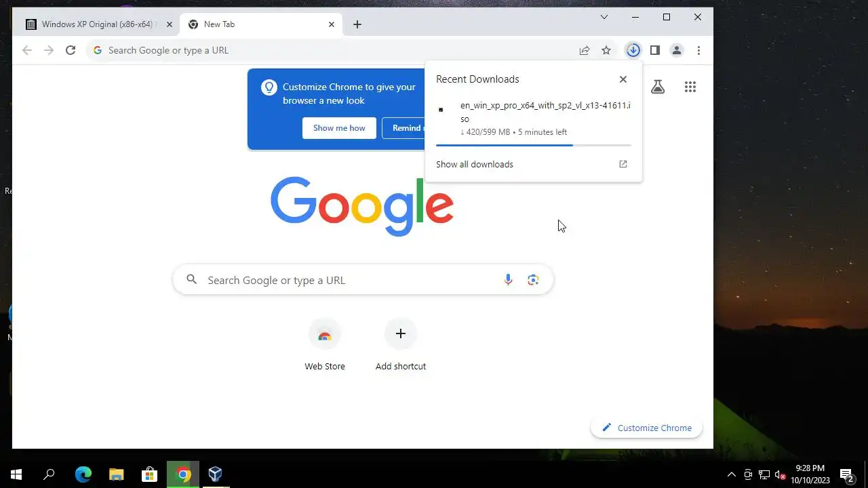This screenshot has width=868, height=488.
Task: Open network icon in system tray
Action: [x=764, y=474]
